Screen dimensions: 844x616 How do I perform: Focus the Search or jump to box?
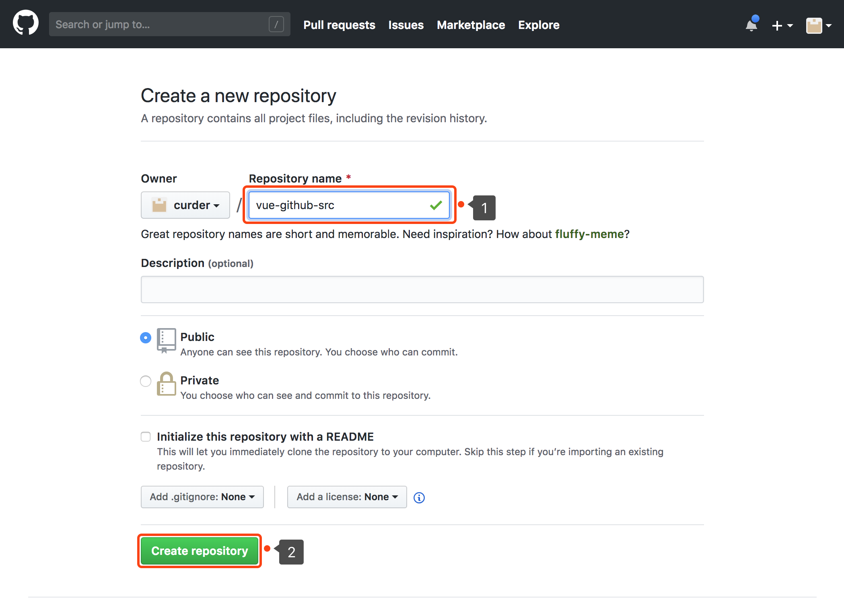coord(161,25)
